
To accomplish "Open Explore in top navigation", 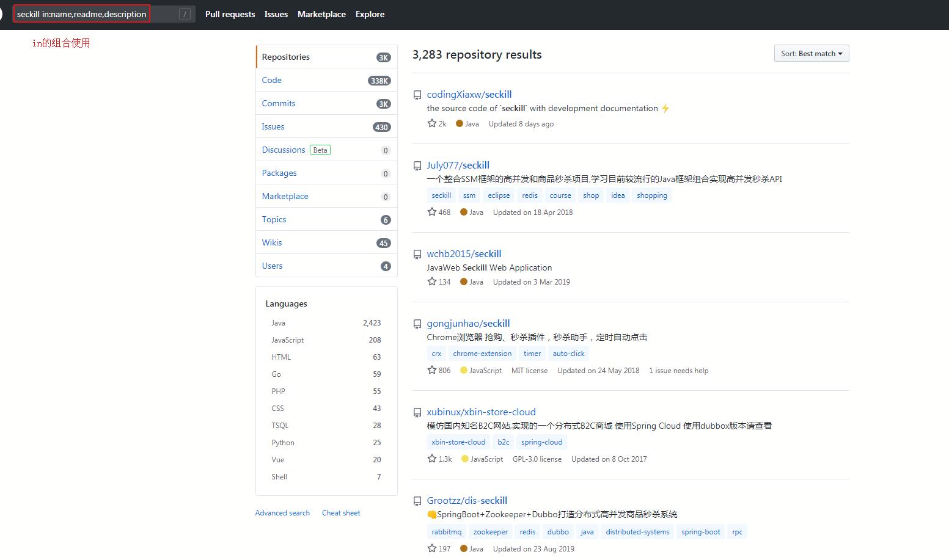I will tap(370, 14).
